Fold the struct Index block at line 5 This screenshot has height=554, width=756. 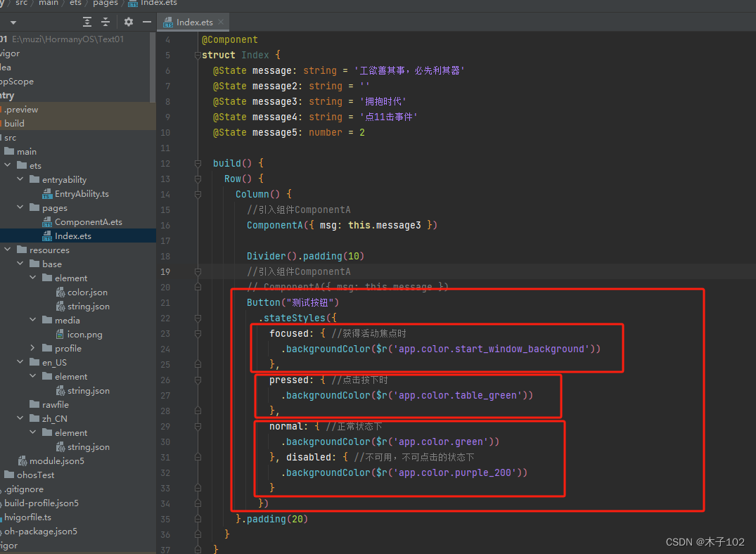pyautogui.click(x=198, y=55)
